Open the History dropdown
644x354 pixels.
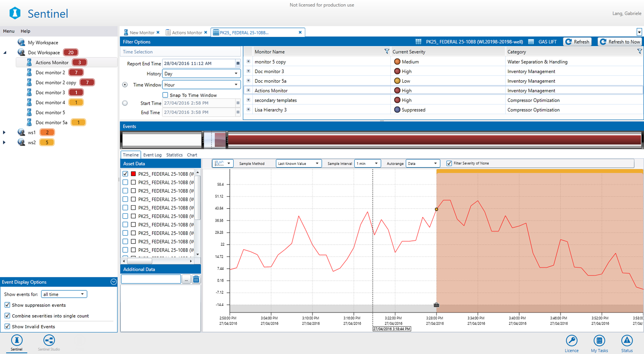[x=201, y=74]
